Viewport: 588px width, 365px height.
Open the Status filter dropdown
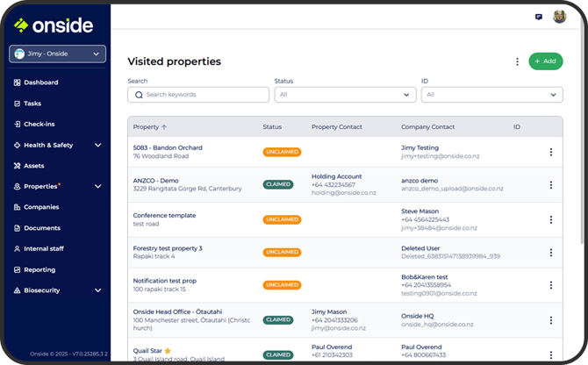(345, 95)
